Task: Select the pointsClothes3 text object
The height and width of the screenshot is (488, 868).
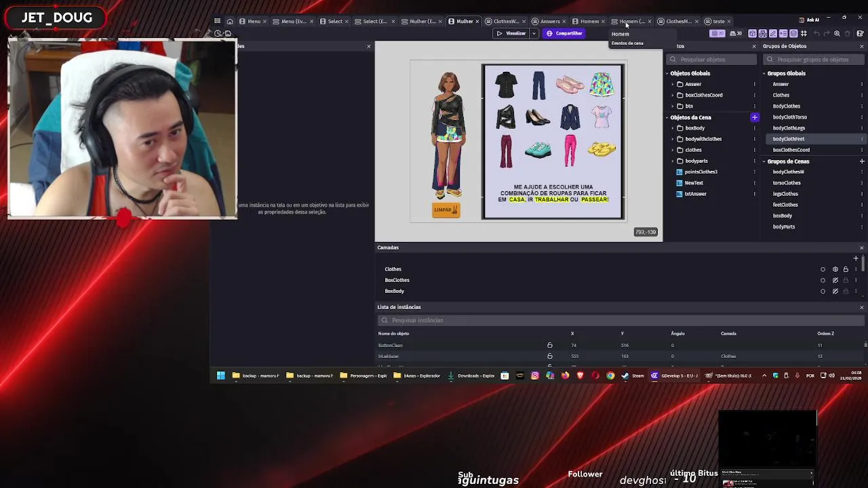Action: (701, 172)
